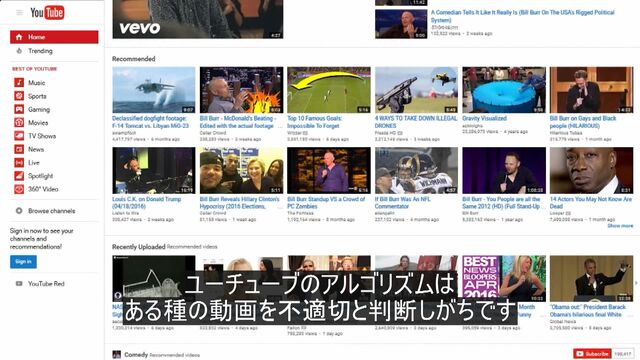
Task: Play the F-14 Tomcat dogfight thumbnail
Action: click(154, 90)
